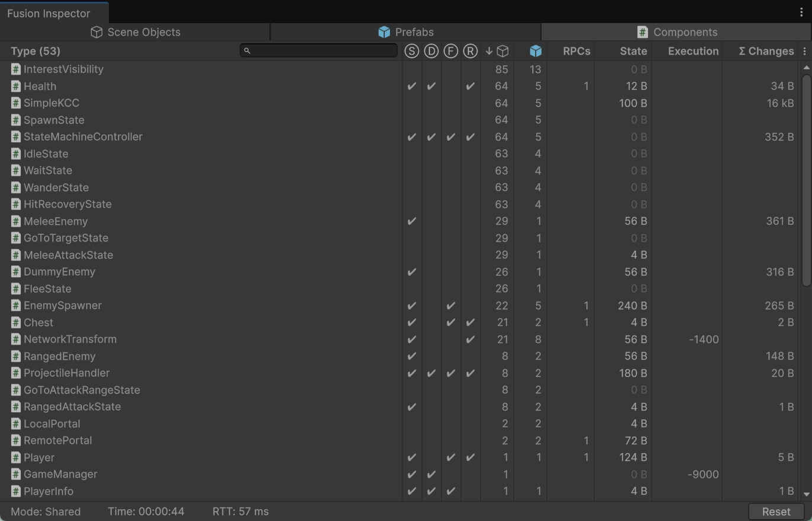Open the Fusion Inspector window options menu

(801, 12)
